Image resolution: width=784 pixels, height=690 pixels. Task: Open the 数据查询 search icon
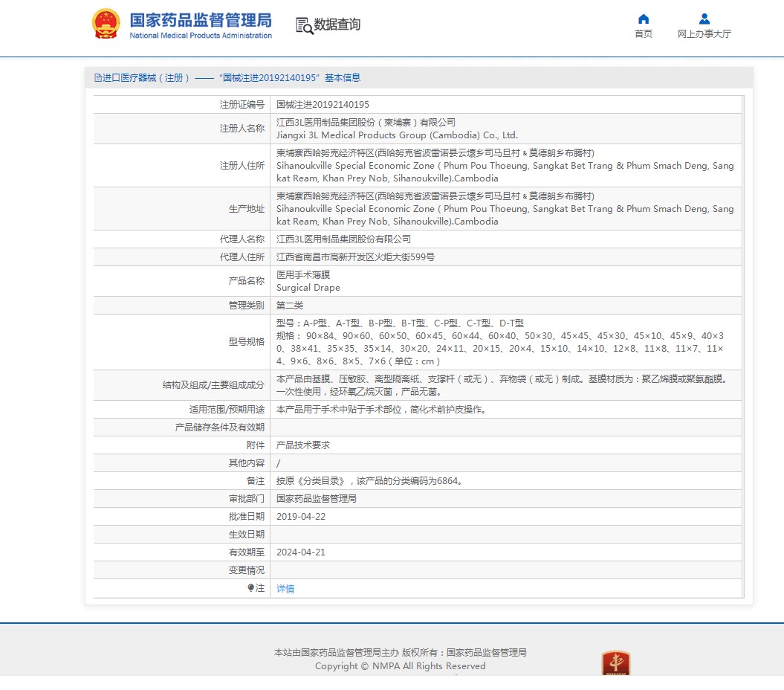tap(304, 25)
